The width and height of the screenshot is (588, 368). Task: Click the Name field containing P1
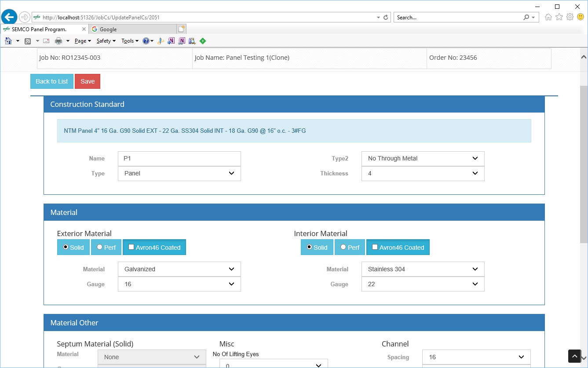179,159
